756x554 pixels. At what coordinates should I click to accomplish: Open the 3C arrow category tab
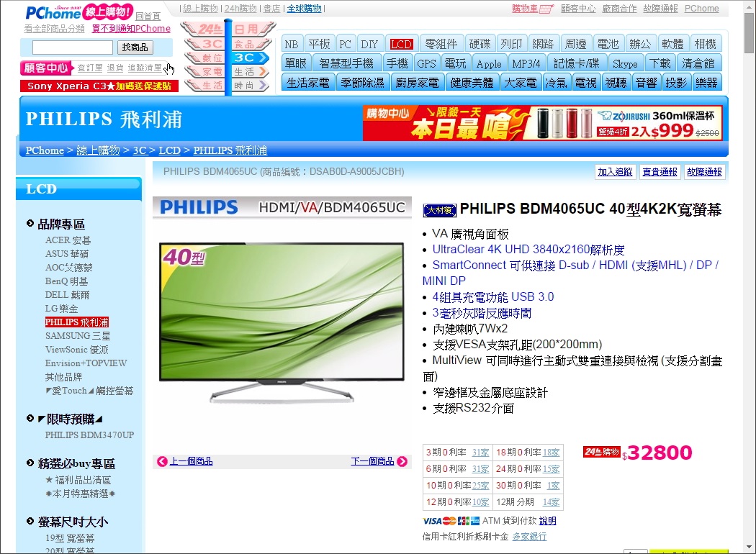click(251, 58)
